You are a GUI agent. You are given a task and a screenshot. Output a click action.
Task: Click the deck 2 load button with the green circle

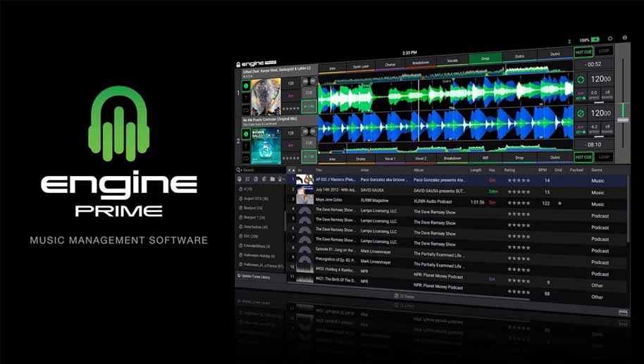coord(246,134)
